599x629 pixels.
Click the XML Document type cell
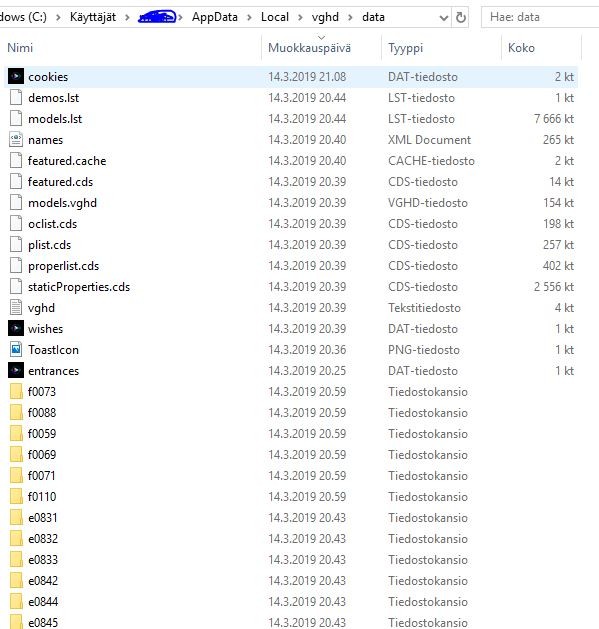click(x=429, y=140)
